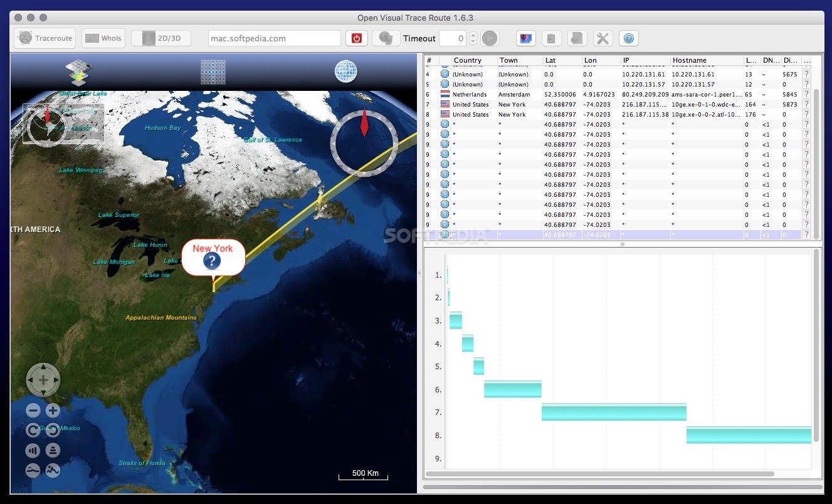
Task: Open whois details with hop 6's question mark button
Action: click(806, 94)
